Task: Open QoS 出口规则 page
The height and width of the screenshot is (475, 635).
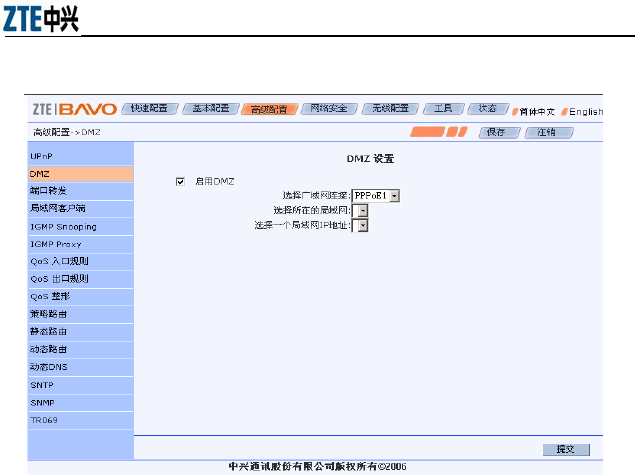Action: click(81, 279)
